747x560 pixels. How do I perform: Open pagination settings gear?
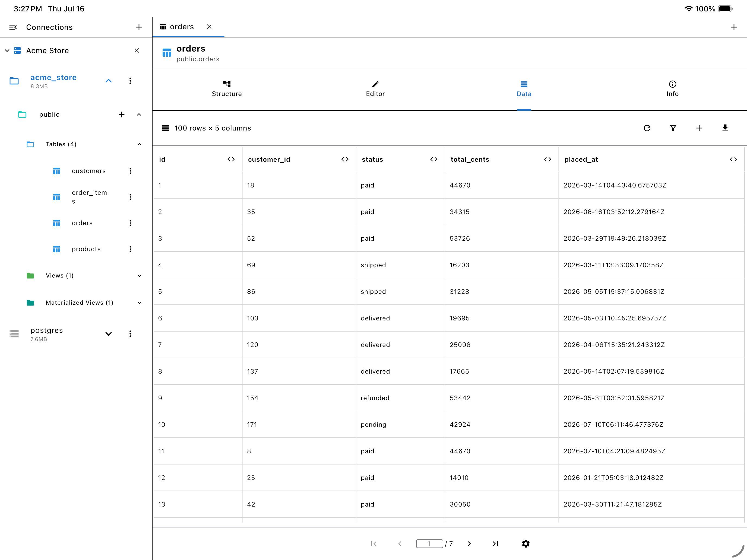[x=526, y=544]
